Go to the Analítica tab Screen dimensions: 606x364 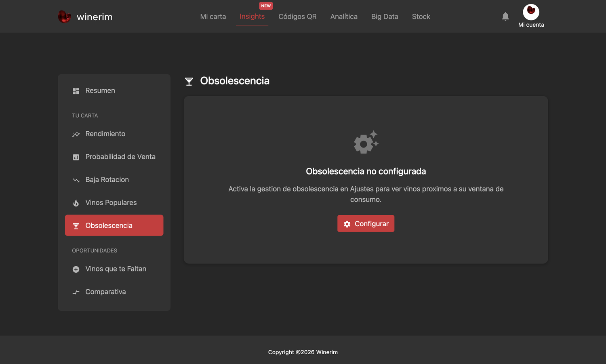click(x=344, y=17)
